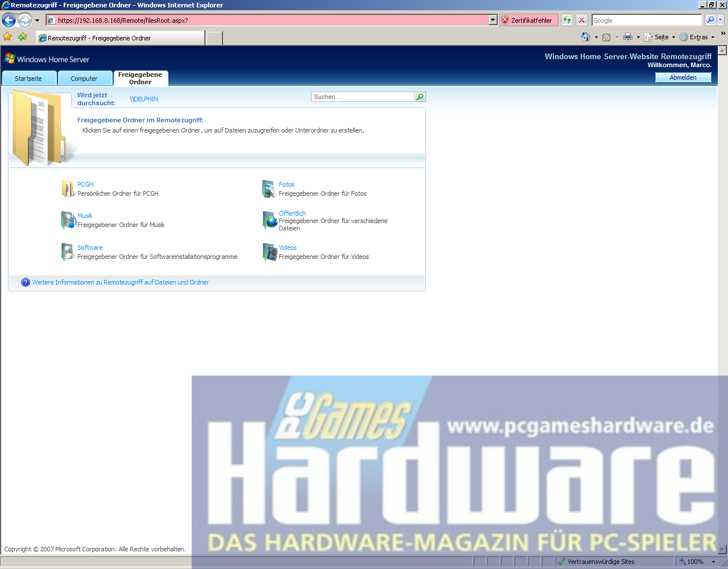Expand the Home icon dropdown arrow
The width and height of the screenshot is (728, 569).
(596, 38)
